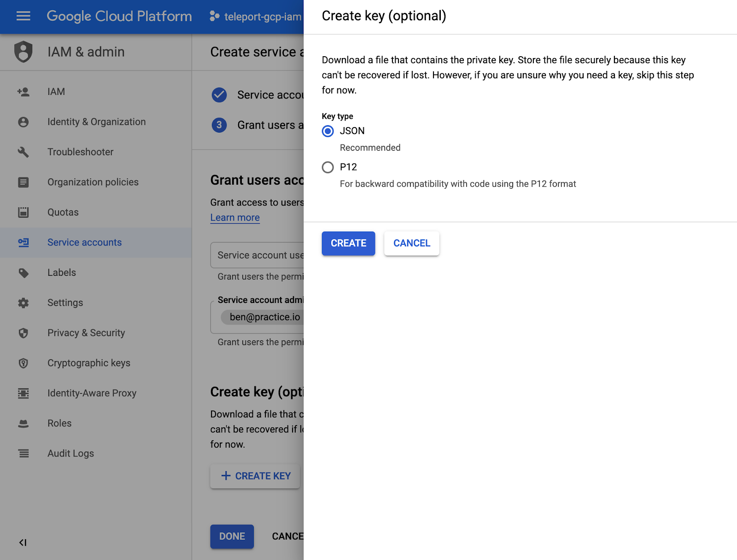Click the CREATE KEY button
The width and height of the screenshot is (737, 560).
pos(255,476)
